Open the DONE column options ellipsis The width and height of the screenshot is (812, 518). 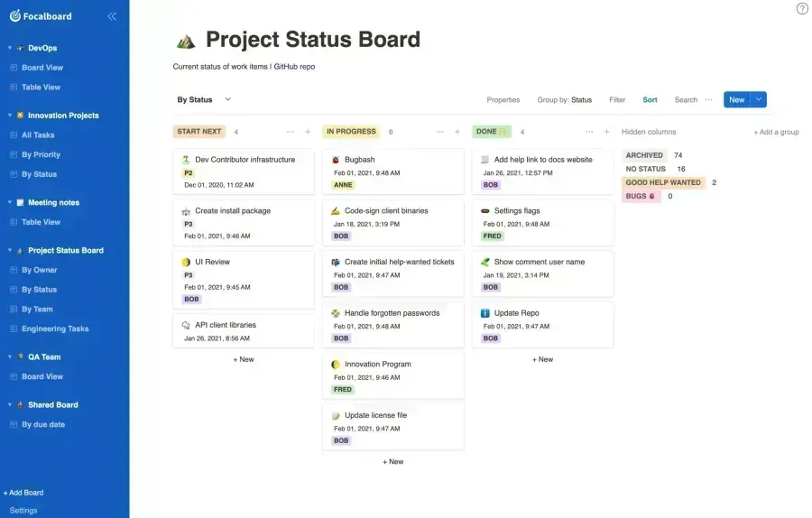point(589,132)
